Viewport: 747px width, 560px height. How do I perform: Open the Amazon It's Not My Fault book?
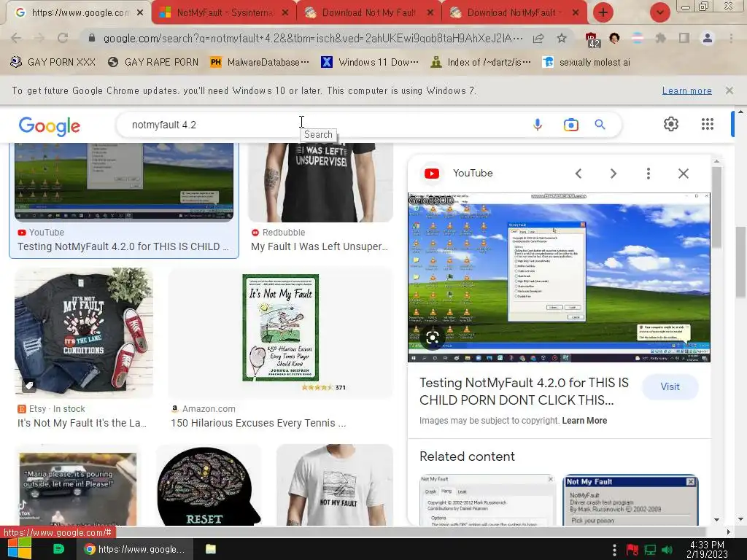tap(280, 349)
